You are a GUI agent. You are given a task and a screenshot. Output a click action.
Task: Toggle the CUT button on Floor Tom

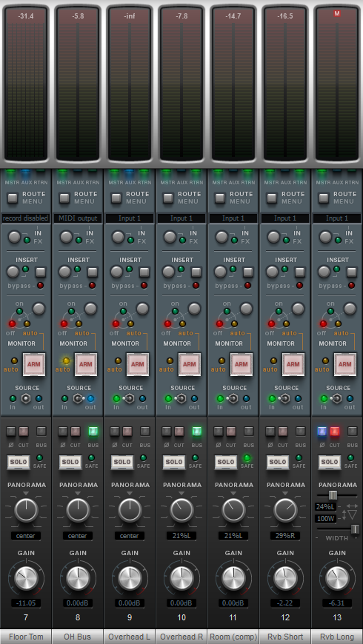point(24,432)
